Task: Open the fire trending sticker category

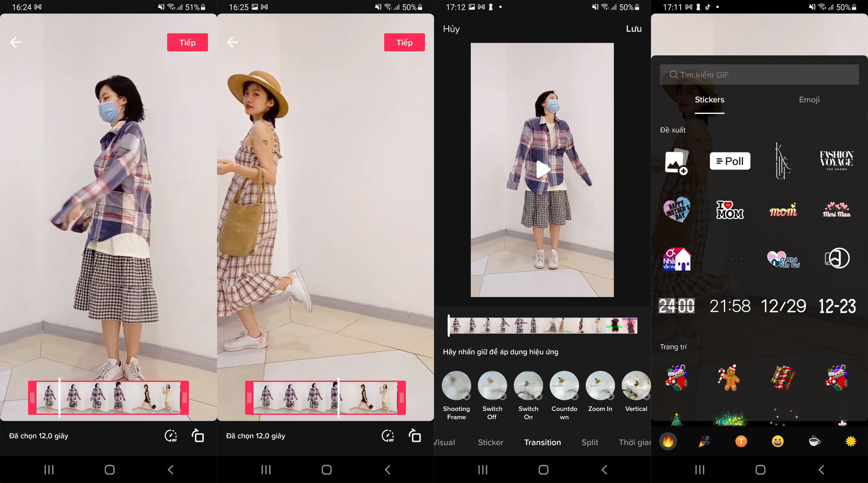Action: [x=668, y=441]
